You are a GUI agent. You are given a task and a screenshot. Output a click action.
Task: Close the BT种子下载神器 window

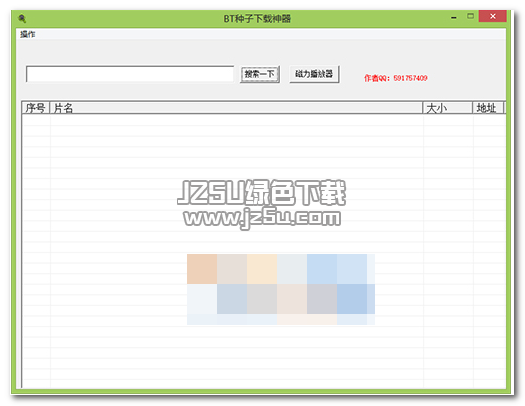[x=493, y=16]
